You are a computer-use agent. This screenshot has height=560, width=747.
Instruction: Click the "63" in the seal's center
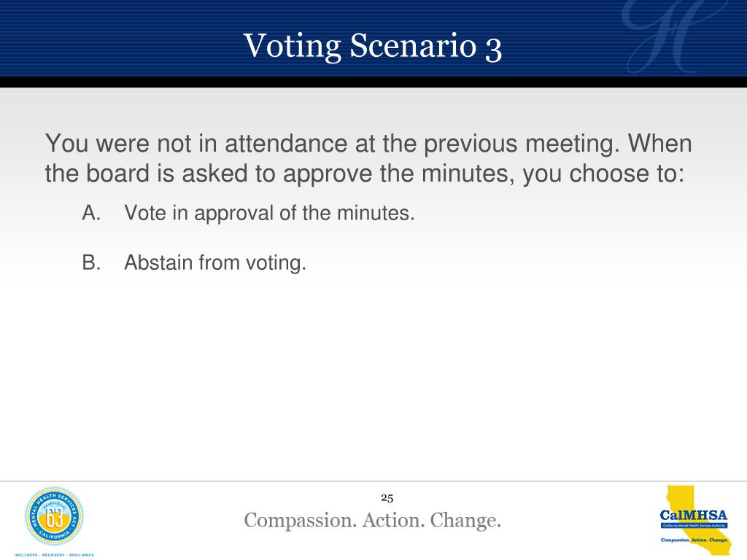(54, 518)
